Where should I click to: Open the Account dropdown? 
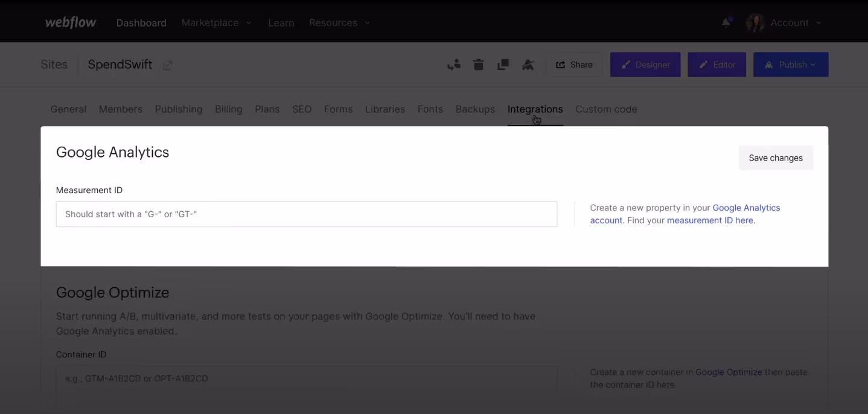click(x=796, y=23)
